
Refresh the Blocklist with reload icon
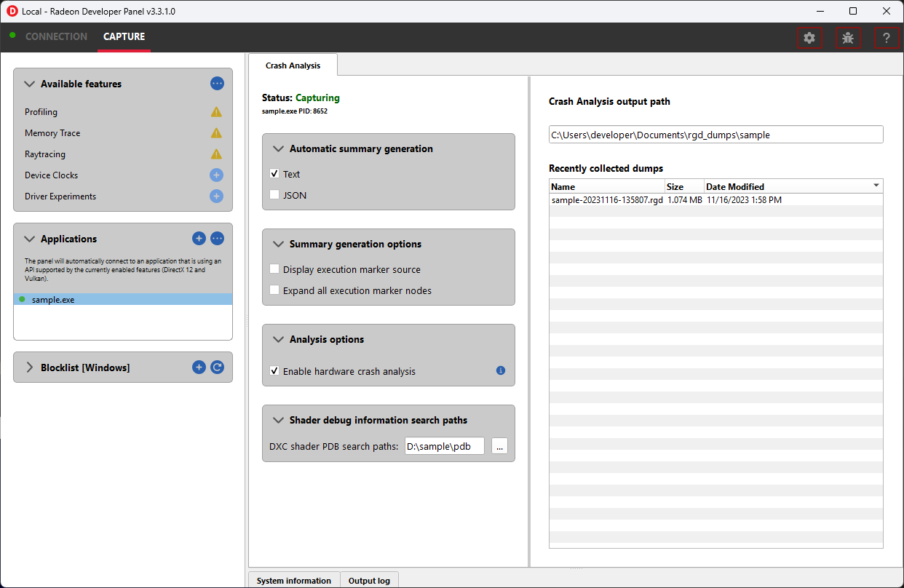217,367
